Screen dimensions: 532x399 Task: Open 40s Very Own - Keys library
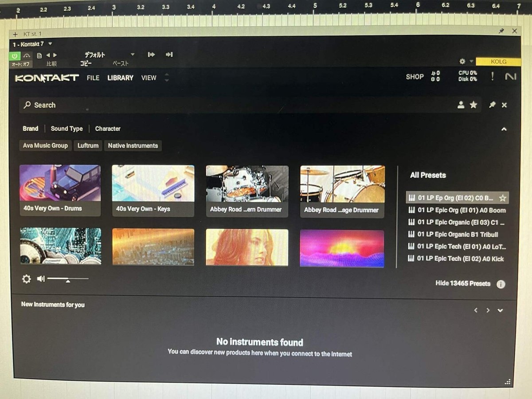click(153, 191)
